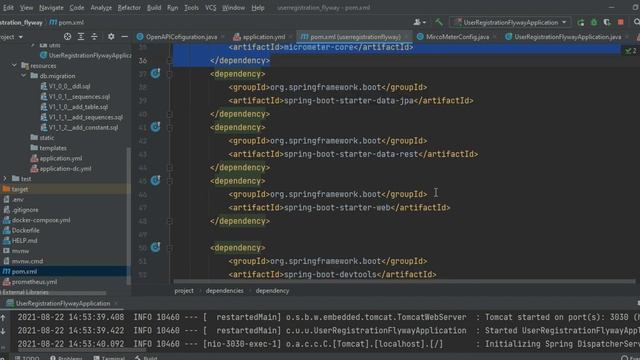Switch to application.yml editor tab
Viewport: 640px width, 360px height.
(264, 37)
